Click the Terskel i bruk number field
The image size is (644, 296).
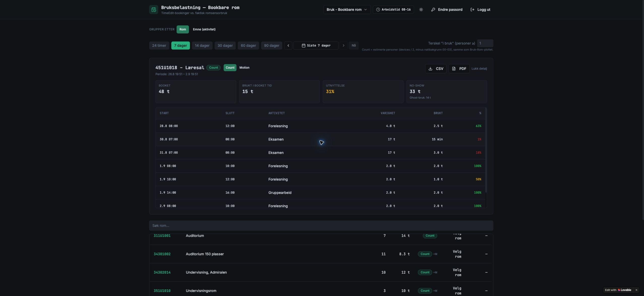(485, 43)
